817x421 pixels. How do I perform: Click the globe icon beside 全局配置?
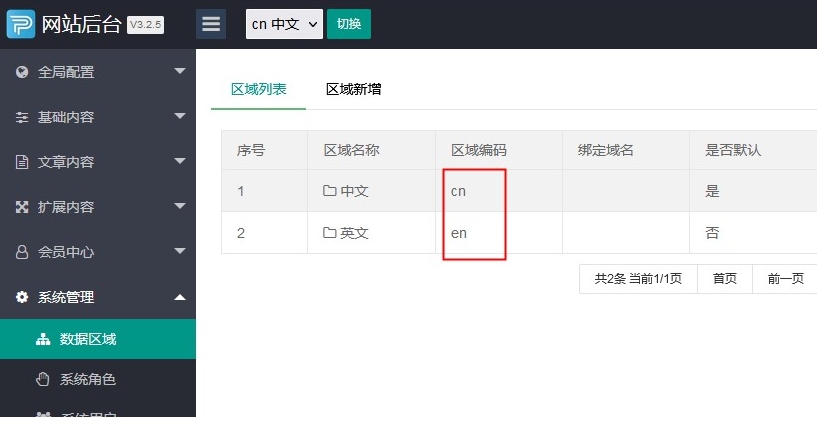(22, 72)
